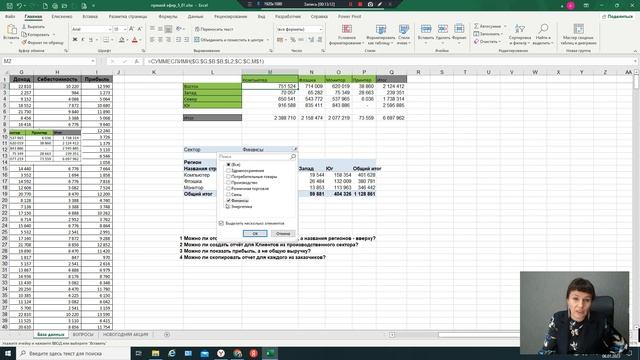640x360 pixels.
Task: Open Sort & Filter (Сортировка и фильтр)
Action: [520, 34]
